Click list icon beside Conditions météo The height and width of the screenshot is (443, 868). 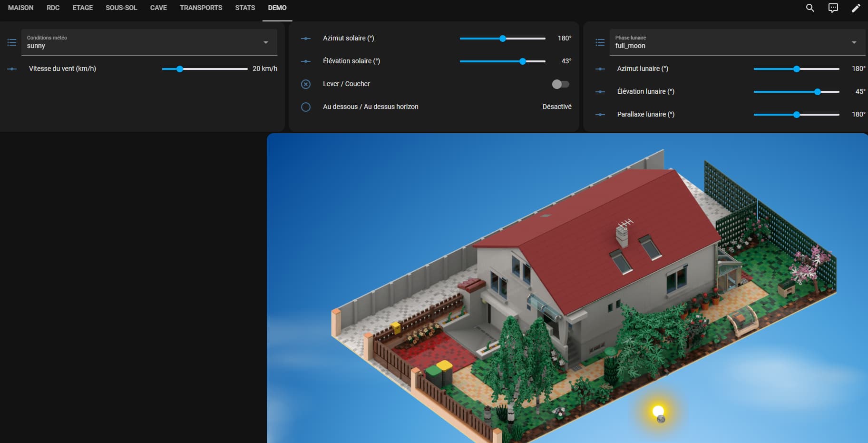pyautogui.click(x=12, y=42)
